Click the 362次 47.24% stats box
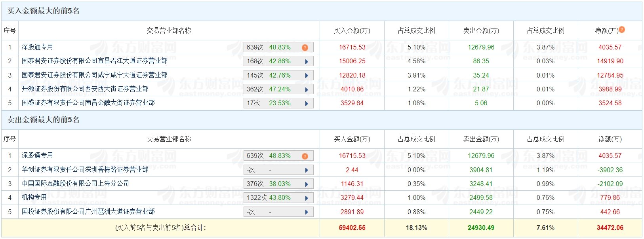Viewport: 644px width, 239px height. [273, 89]
